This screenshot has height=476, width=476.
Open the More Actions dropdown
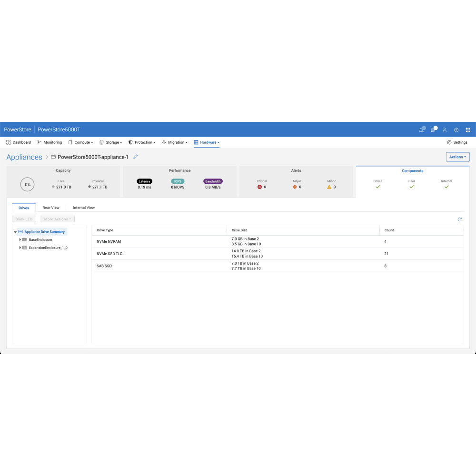(x=58, y=219)
